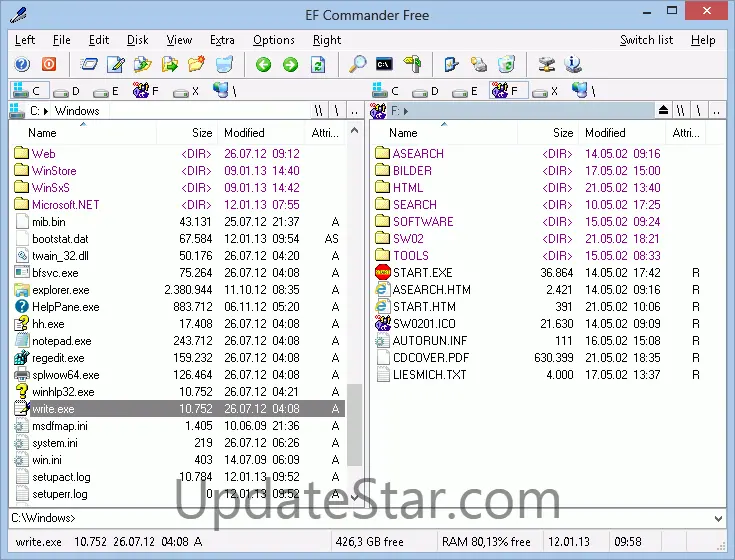This screenshot has height=560, width=735.
Task: Click the Move files toolbar icon
Action: tap(170, 64)
